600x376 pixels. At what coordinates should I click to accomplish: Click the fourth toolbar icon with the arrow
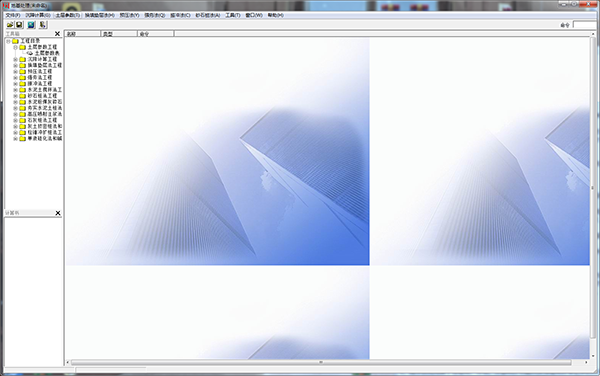42,25
